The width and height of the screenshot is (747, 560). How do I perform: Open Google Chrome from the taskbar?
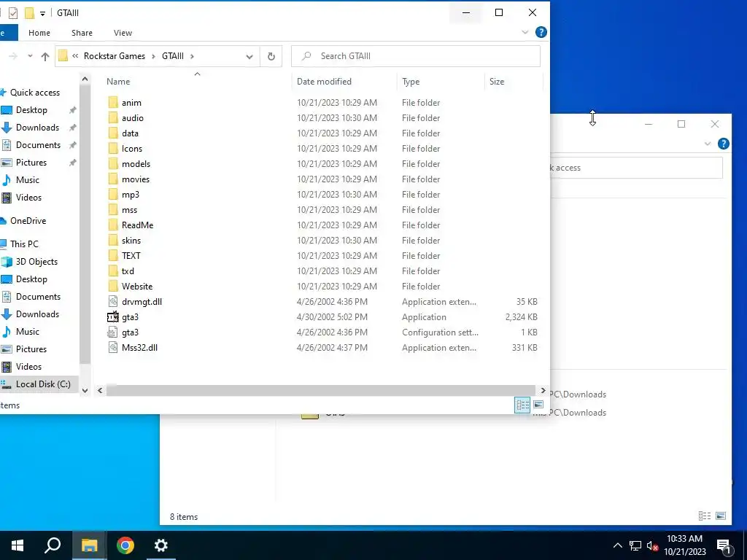[x=125, y=545]
